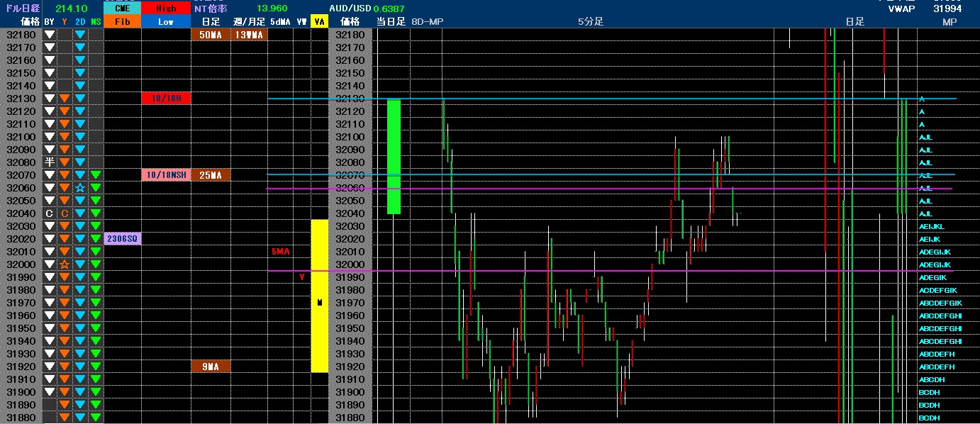Click the 8D-MP column header
Image resolution: width=980 pixels, height=424 pixels.
point(427,22)
